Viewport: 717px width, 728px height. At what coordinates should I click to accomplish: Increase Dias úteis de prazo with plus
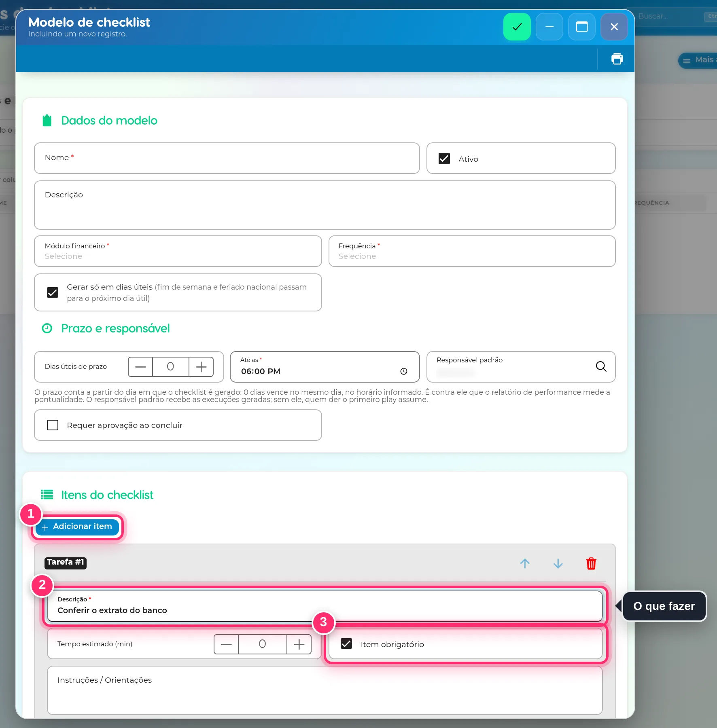pyautogui.click(x=201, y=367)
